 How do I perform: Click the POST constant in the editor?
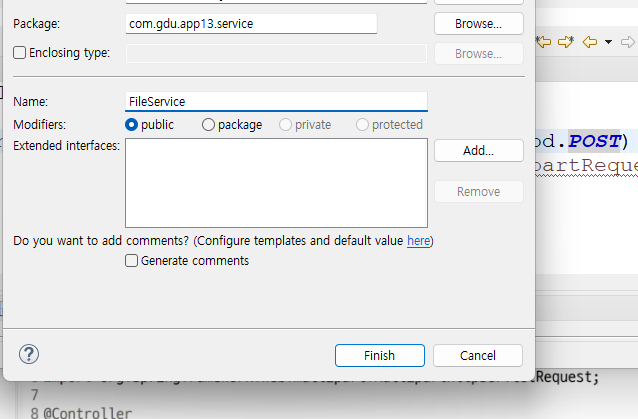594,141
